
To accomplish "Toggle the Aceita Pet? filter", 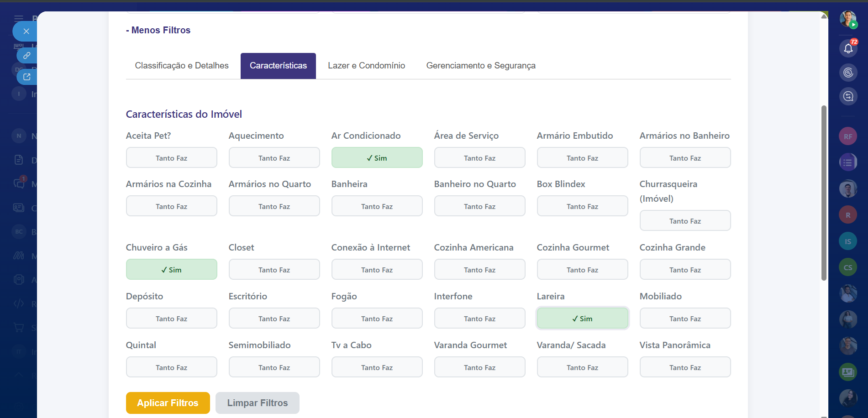I will [172, 158].
